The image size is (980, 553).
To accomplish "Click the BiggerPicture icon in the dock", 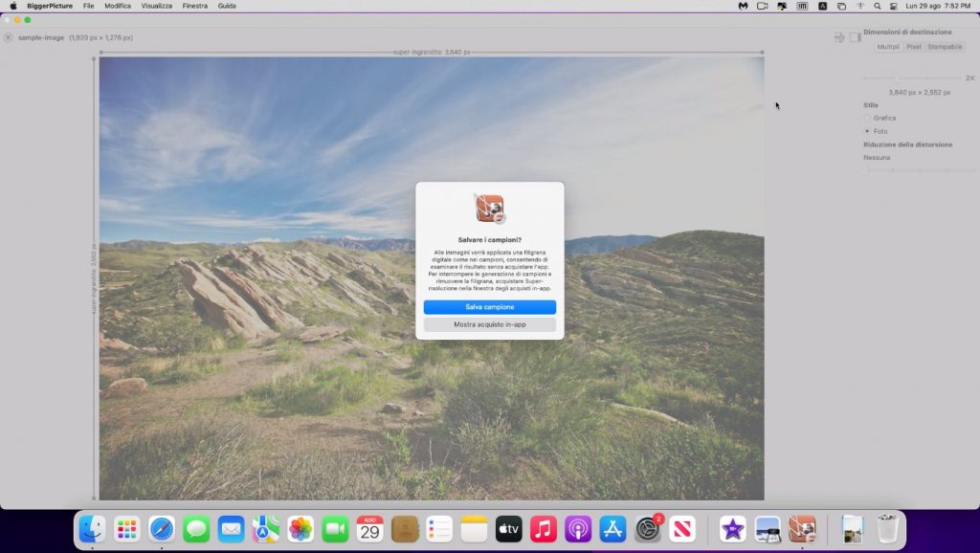I will pos(801,528).
